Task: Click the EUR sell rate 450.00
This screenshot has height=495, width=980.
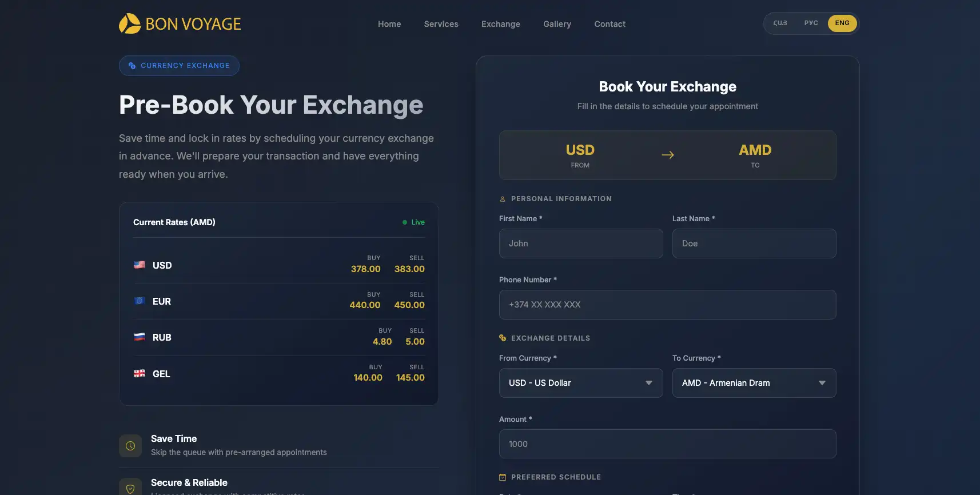Action: 409,305
